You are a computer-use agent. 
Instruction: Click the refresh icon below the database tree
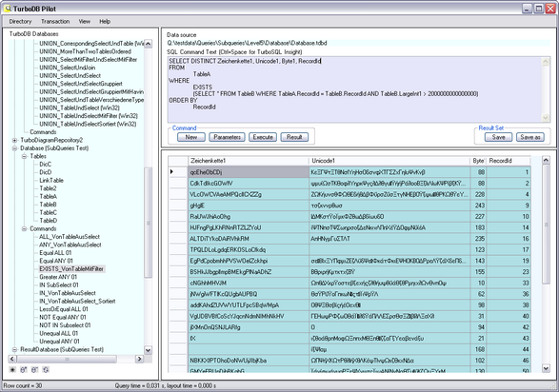(46, 370)
